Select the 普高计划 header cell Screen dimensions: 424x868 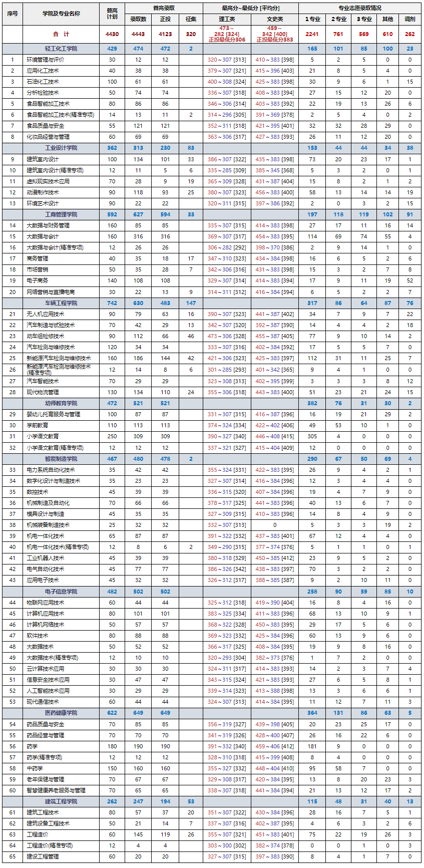112,14
